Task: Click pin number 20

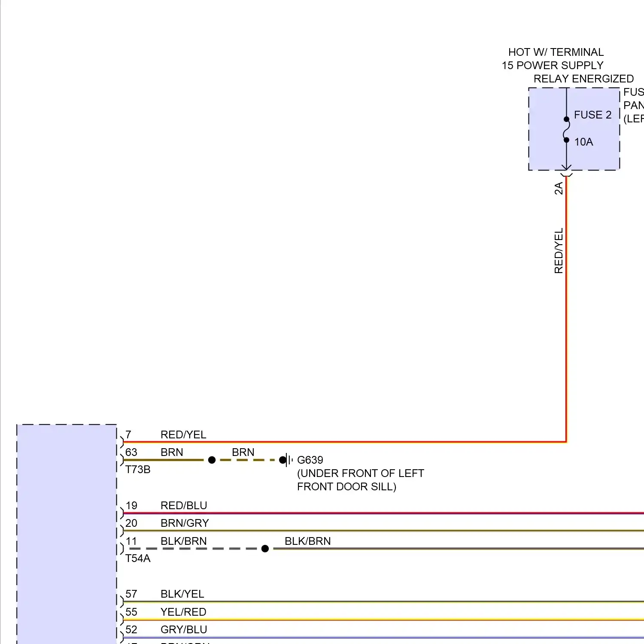Action: (x=131, y=523)
